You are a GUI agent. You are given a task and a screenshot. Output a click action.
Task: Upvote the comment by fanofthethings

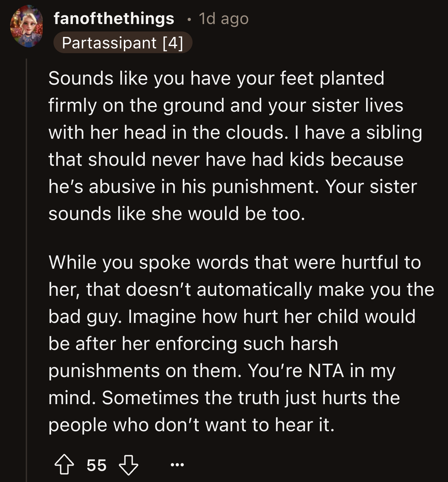(x=64, y=465)
